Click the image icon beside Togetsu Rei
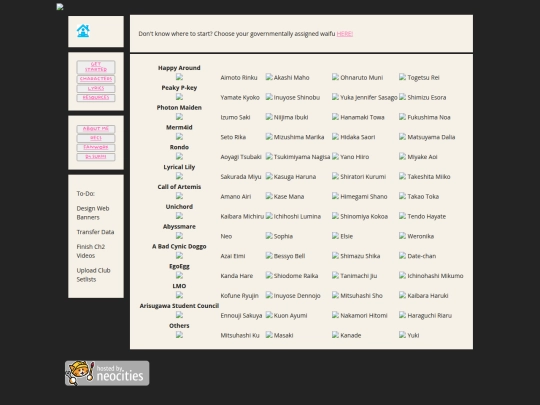Viewport: 540px width, 405px height. click(402, 77)
